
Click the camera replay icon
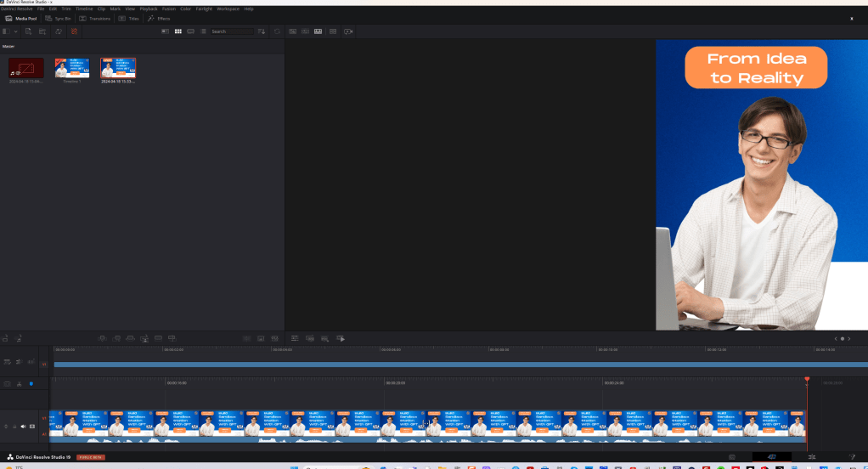coord(348,31)
